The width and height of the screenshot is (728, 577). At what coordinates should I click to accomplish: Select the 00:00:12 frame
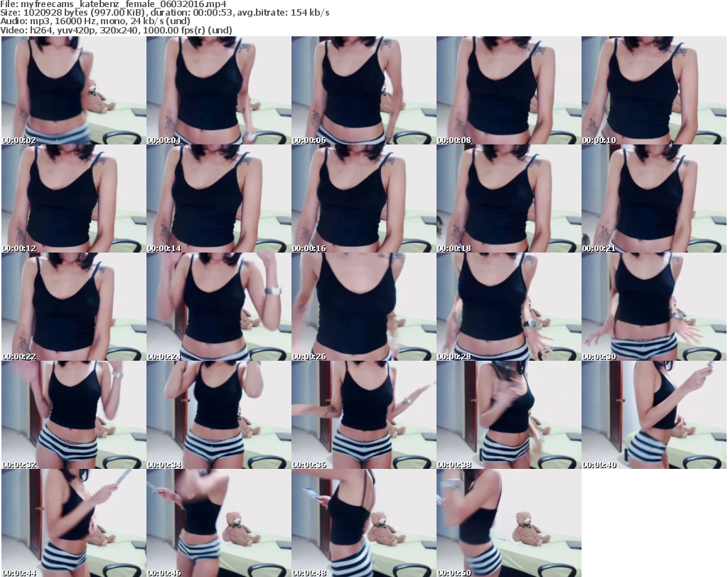pos(74,198)
